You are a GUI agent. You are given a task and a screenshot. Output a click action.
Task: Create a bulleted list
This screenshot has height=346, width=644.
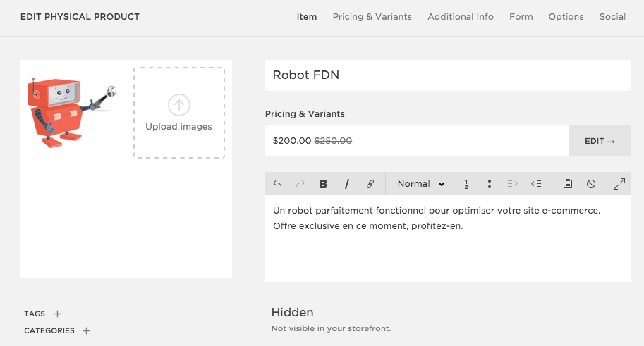[x=489, y=184]
